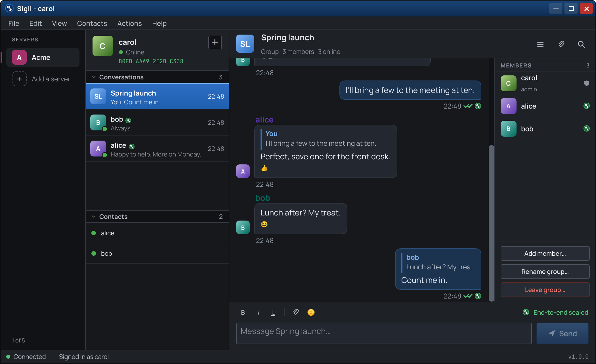Image resolution: width=596 pixels, height=364 pixels.
Task: Click alice's verified key icon in Members
Action: [587, 106]
